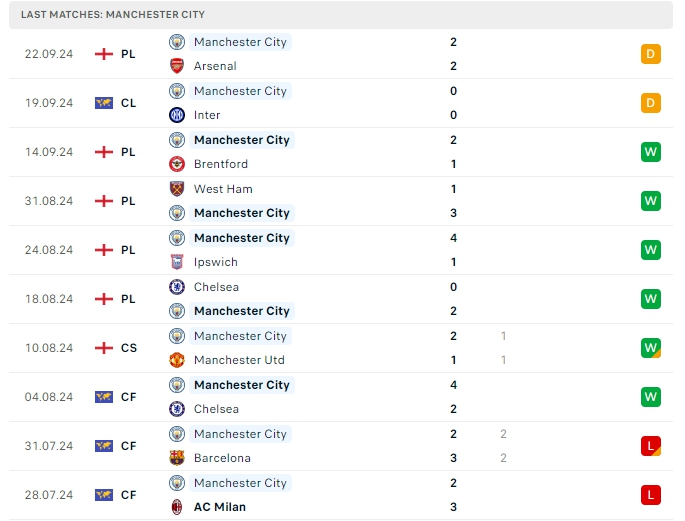Click the world flag on 19.09.24 row
Image resolution: width=685 pixels, height=521 pixels.
(x=104, y=103)
